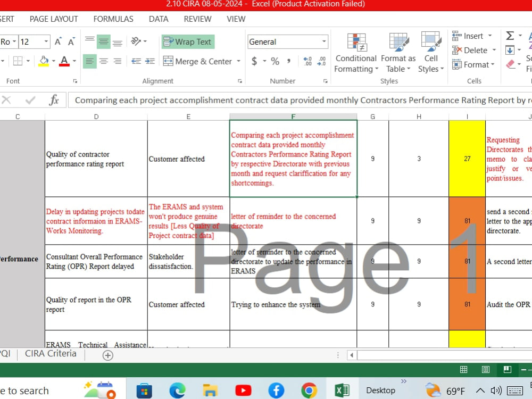Image resolution: width=532 pixels, height=399 pixels.
Task: Click the AutoSum sigma icon
Action: [510, 36]
